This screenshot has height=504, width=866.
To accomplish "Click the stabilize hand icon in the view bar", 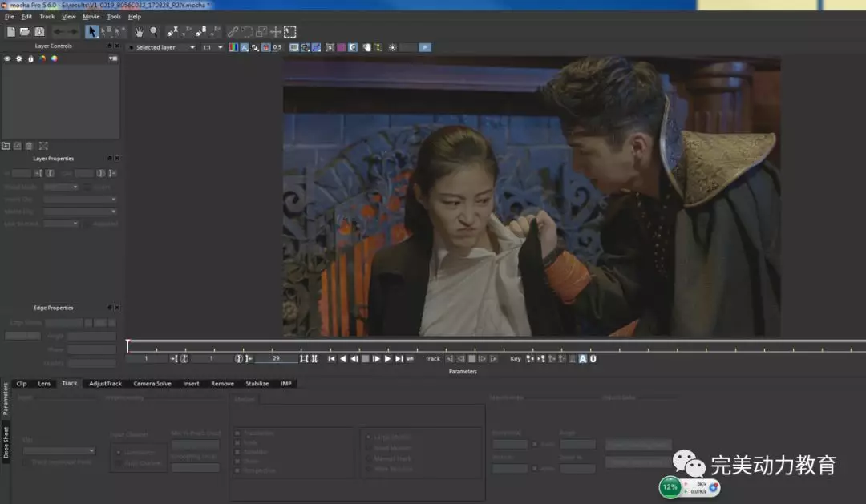I will pos(366,47).
